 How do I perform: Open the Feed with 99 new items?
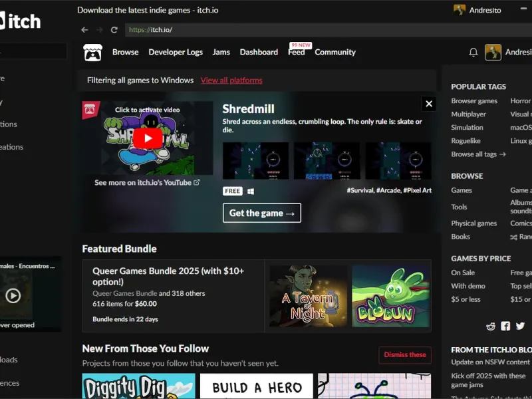pyautogui.click(x=297, y=53)
